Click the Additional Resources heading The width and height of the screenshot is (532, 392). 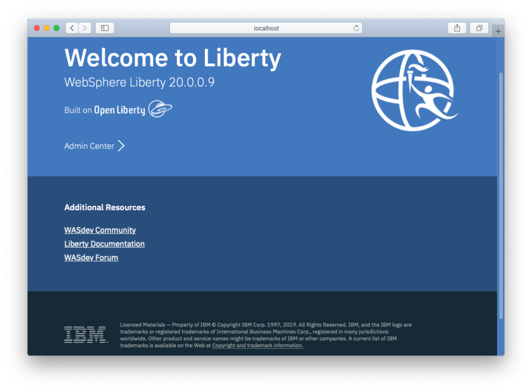coord(105,207)
